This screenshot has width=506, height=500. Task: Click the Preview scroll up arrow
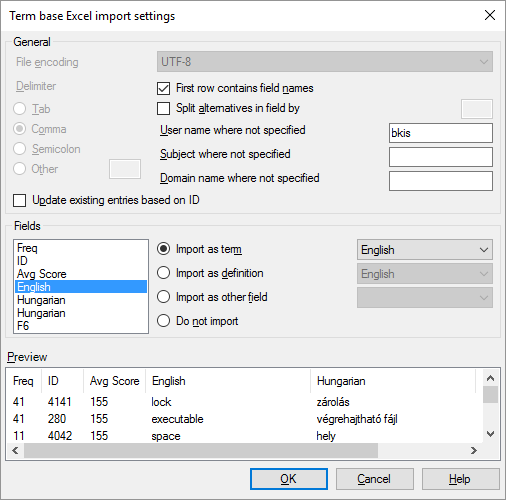(490, 378)
